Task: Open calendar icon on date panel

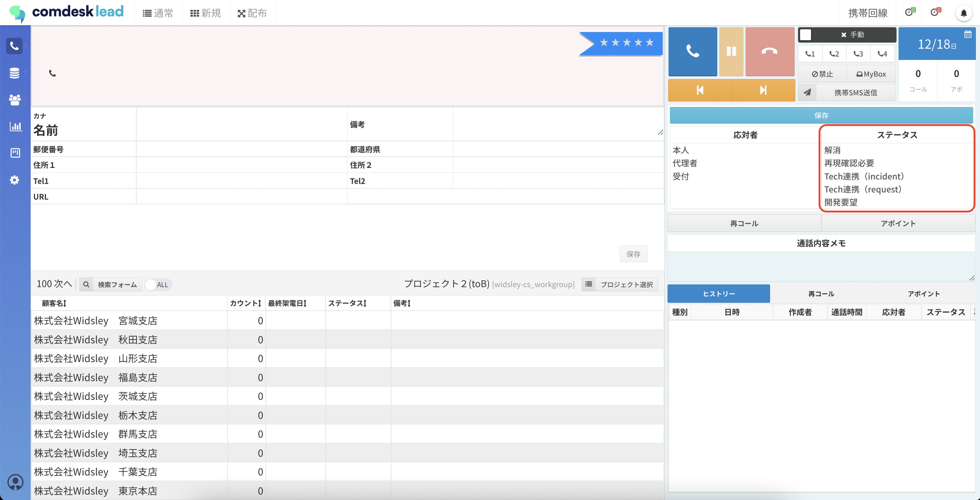Action: tap(967, 35)
